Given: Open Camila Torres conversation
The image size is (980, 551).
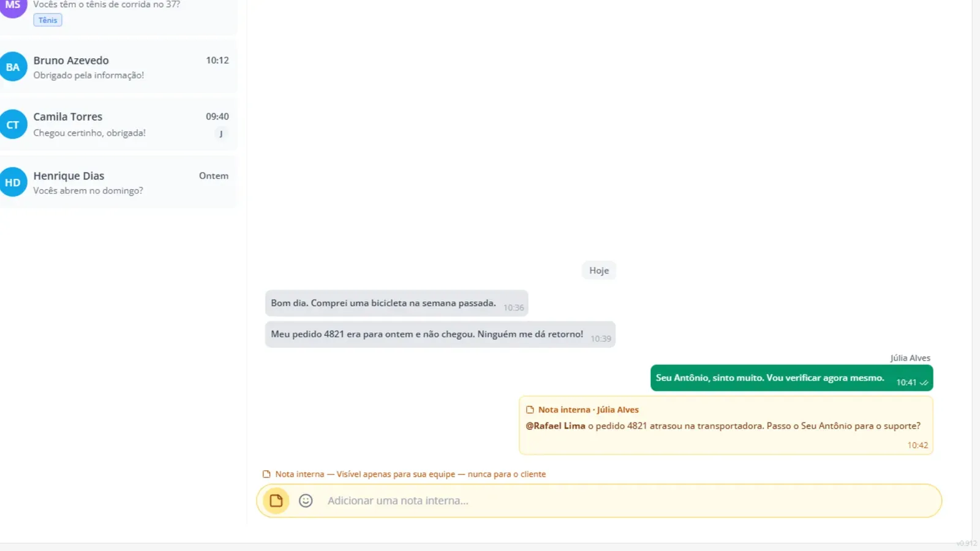Looking at the screenshot, I should pyautogui.click(x=118, y=124).
